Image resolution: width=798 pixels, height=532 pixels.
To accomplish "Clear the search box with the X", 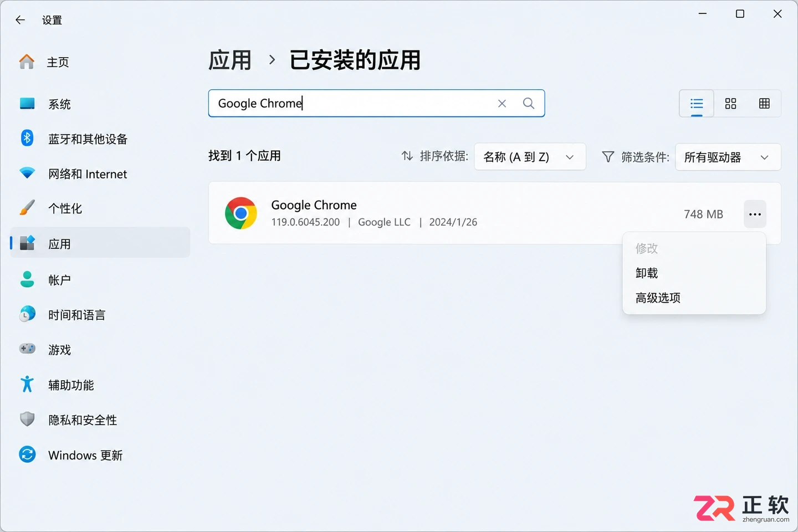I will pyautogui.click(x=502, y=104).
